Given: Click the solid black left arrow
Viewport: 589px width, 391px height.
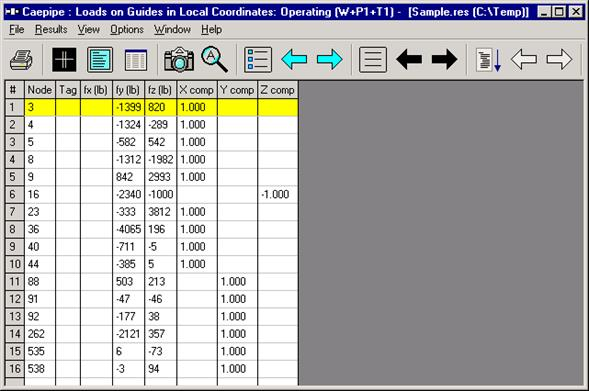Looking at the screenshot, I should (x=409, y=59).
